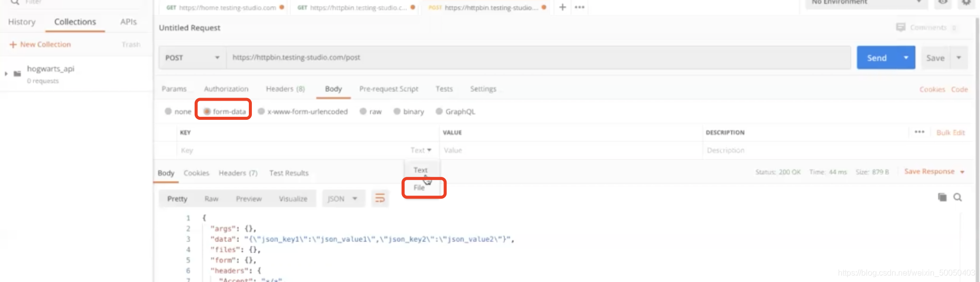Search within the response body
This screenshot has width=980, height=282.
958,197
